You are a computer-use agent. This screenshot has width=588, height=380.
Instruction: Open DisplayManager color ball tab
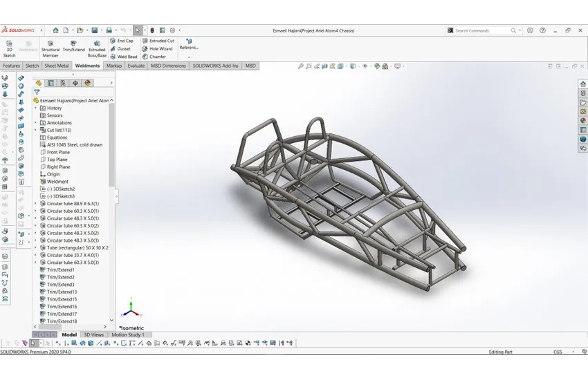pyautogui.click(x=87, y=83)
